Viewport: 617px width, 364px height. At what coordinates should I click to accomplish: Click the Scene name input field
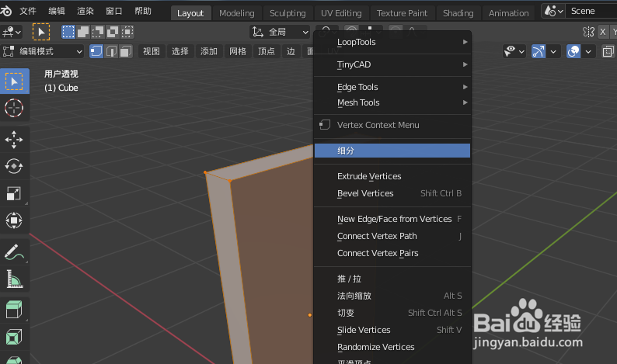[591, 11]
